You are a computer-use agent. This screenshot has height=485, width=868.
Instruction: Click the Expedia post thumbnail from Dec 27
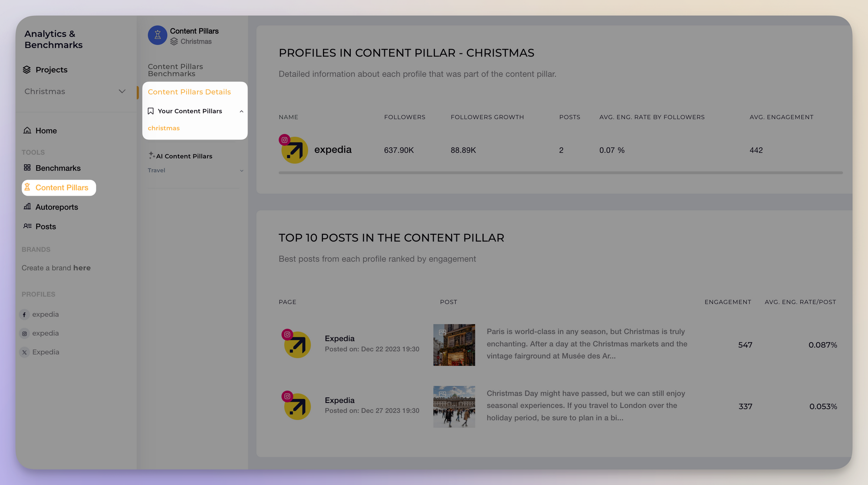(x=454, y=406)
